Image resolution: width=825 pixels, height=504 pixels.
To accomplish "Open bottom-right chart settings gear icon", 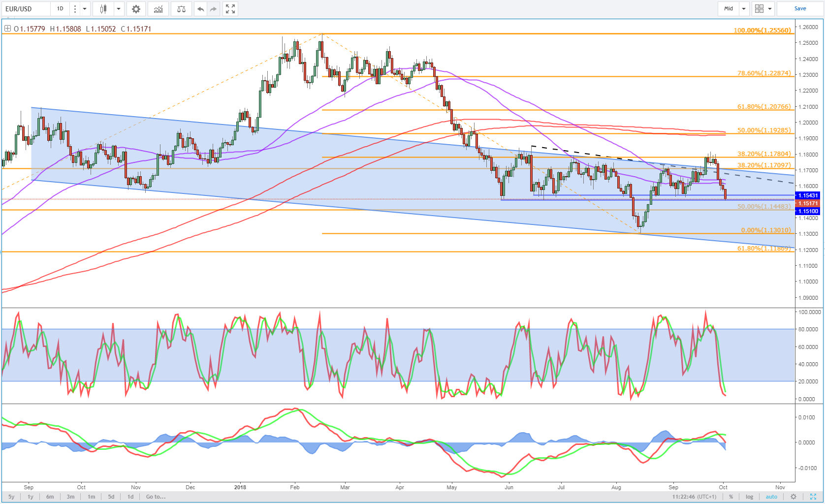I will (793, 497).
